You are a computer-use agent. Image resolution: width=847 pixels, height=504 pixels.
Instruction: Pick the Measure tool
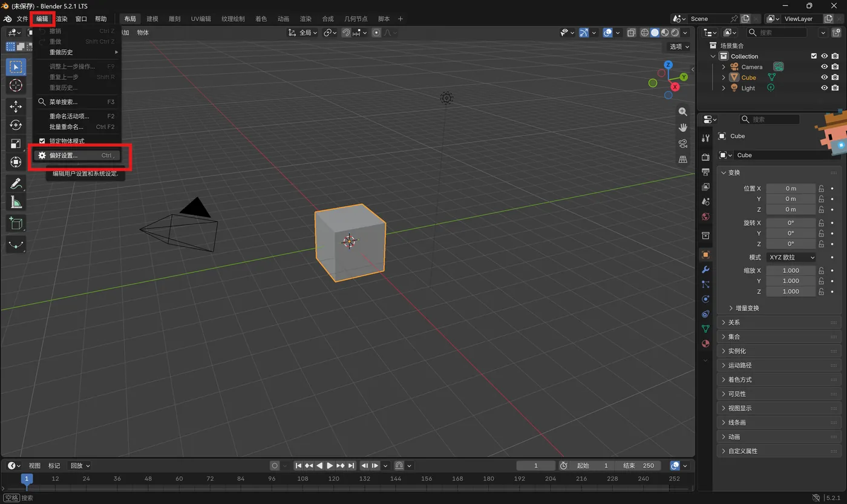coord(16,202)
